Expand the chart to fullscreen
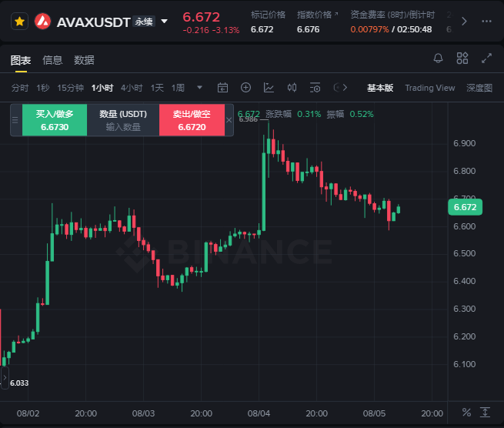504x428 pixels. pos(486,59)
